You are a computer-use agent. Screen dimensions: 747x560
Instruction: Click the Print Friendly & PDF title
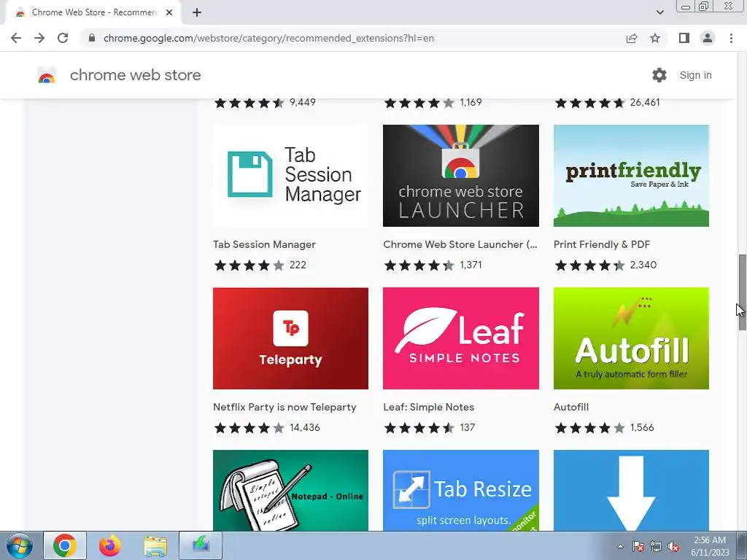(602, 244)
